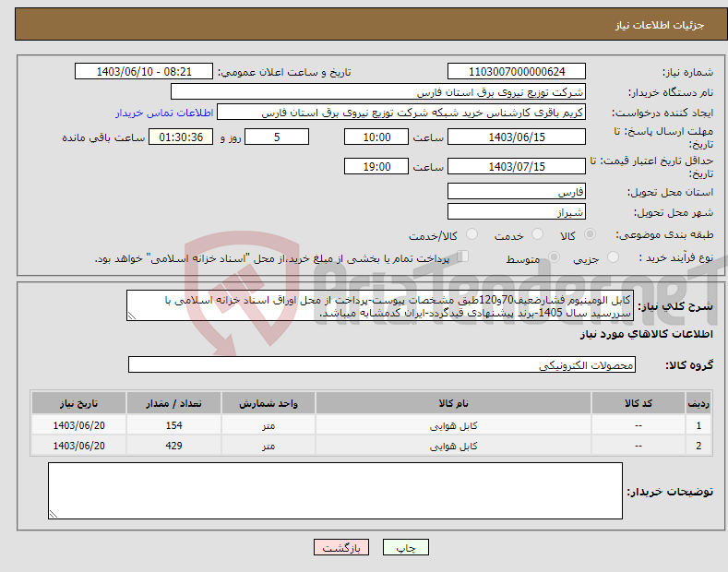Image resolution: width=728 pixels, height=572 pixels.
Task: Click کابل هوایی in row 2
Action: coord(453,447)
